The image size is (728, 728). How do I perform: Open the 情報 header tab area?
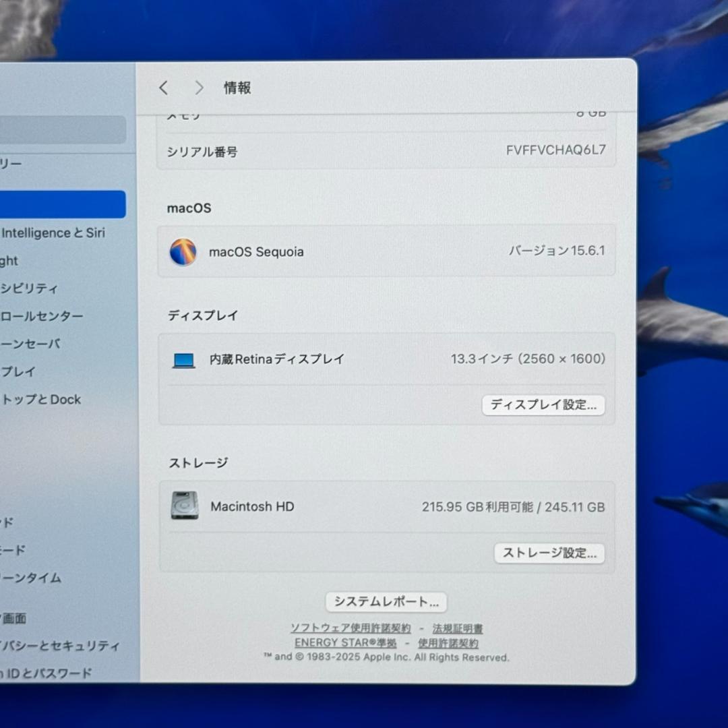coord(236,88)
